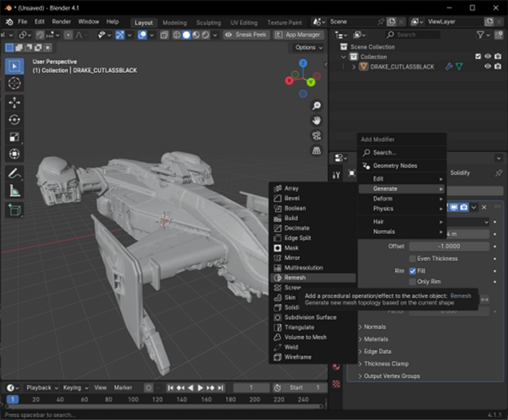Viewport: 508px width, 420px height.
Task: Click the magnifier zoom icon in viewport gizmos
Action: pyautogui.click(x=316, y=106)
